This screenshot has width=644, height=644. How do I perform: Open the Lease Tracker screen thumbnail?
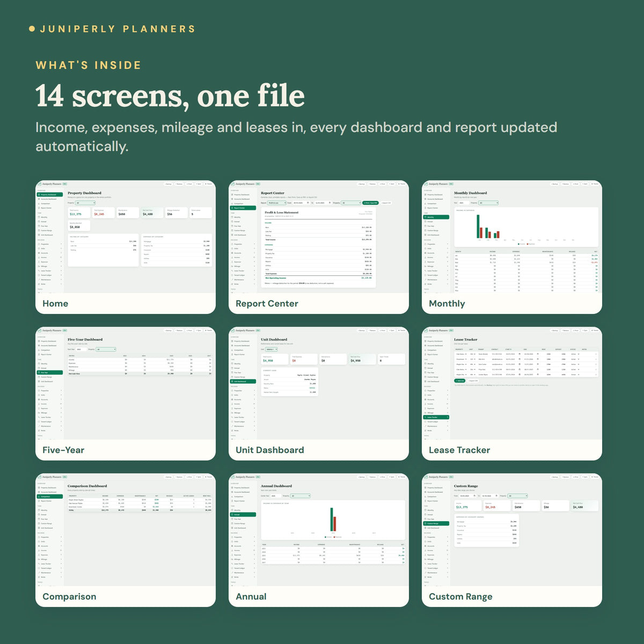[512, 393]
